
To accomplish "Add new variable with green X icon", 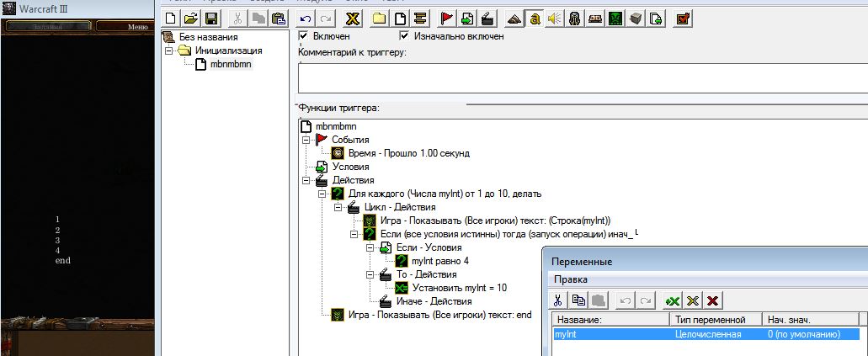I will [673, 300].
